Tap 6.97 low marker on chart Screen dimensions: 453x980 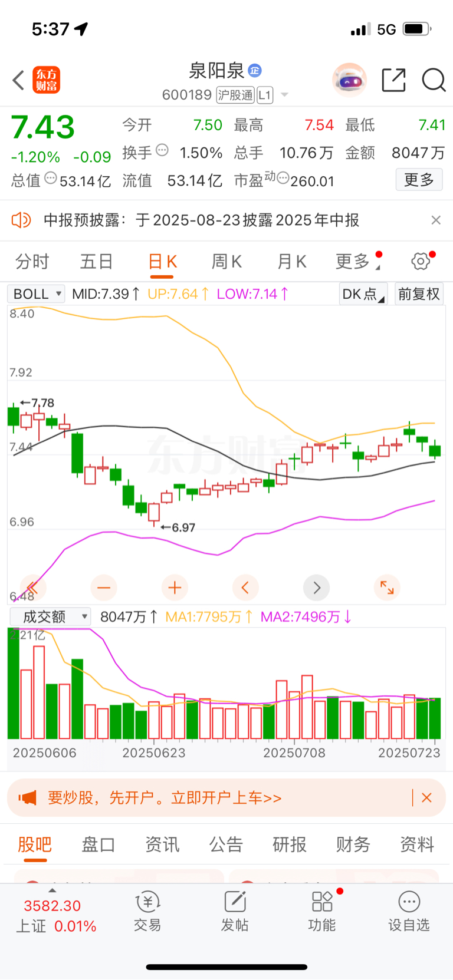pyautogui.click(x=178, y=527)
